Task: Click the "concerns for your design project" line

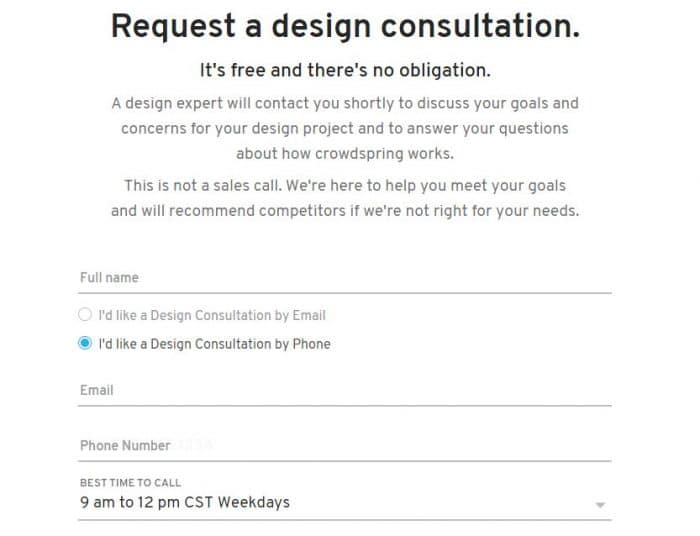Action: tap(345, 128)
